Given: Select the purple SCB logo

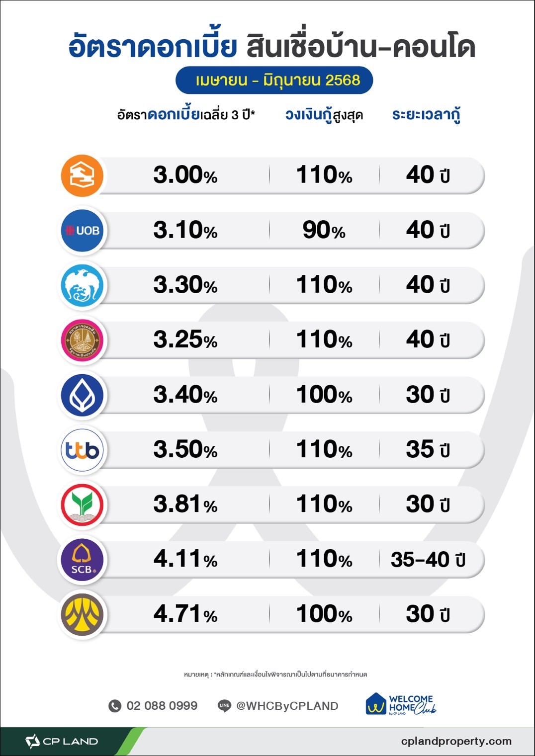Looking at the screenshot, I should coord(82,560).
